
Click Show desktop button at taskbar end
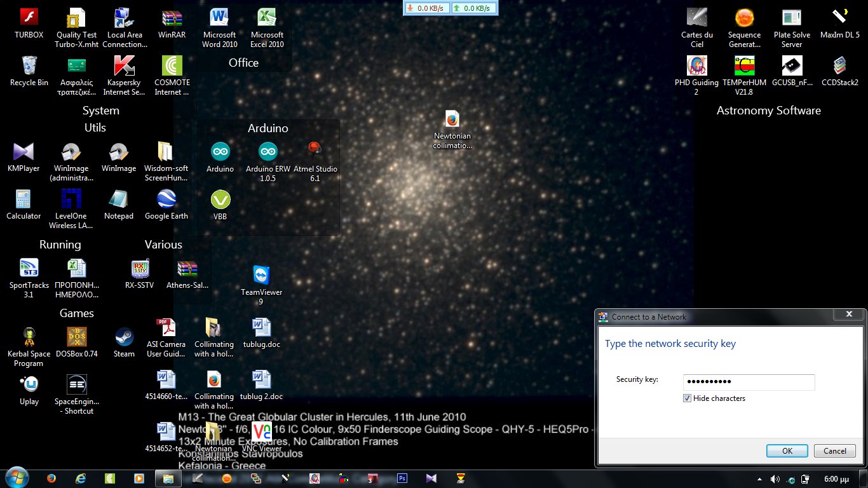[x=864, y=478]
